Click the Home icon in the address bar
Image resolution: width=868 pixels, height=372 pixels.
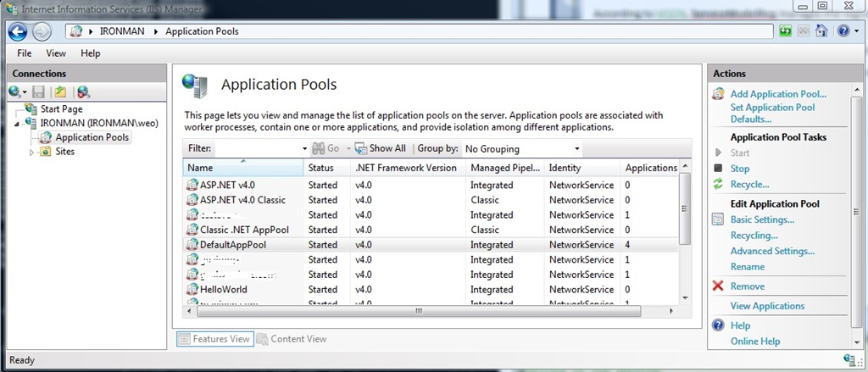click(821, 31)
